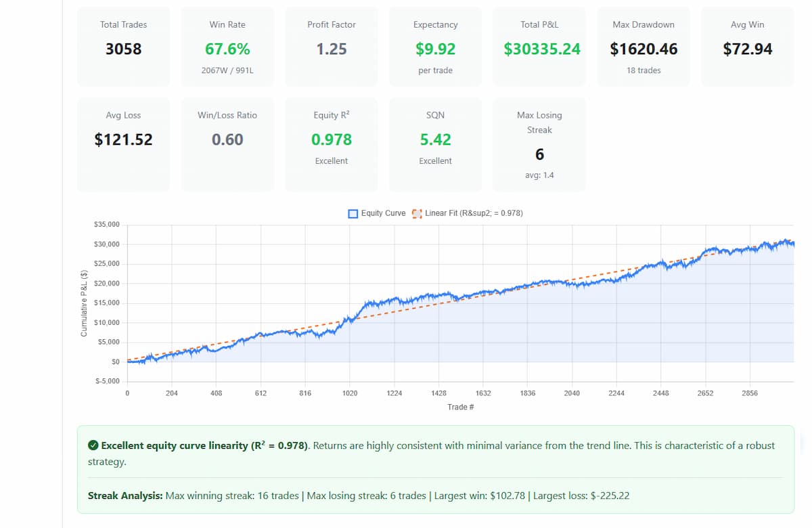Click the Max Drawdown card title
This screenshot has height=528, width=812.
pos(644,24)
